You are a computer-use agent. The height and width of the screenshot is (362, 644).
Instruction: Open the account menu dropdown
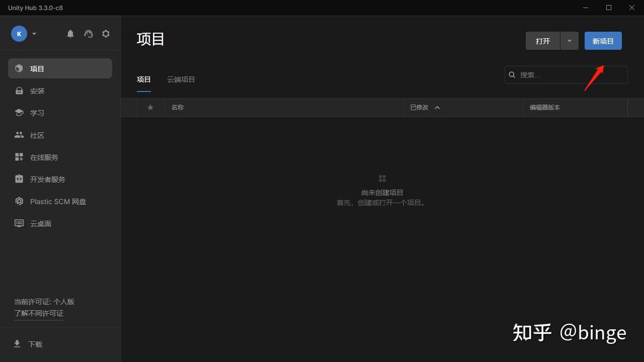point(34,33)
